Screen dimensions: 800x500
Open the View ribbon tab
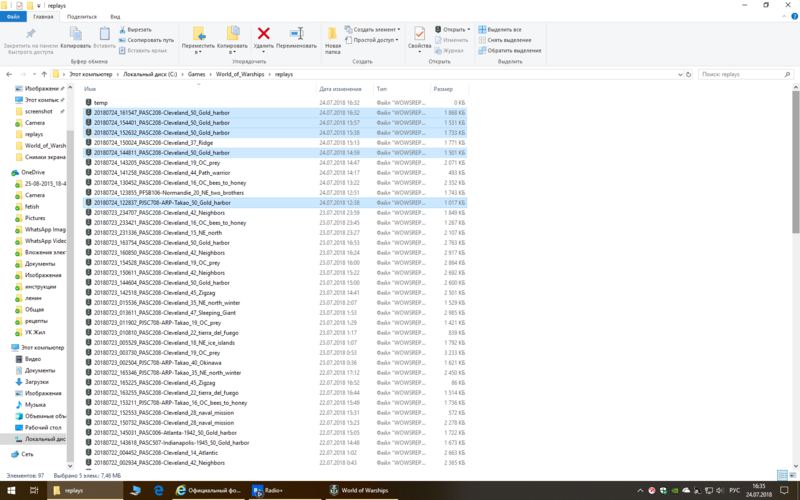tap(115, 17)
